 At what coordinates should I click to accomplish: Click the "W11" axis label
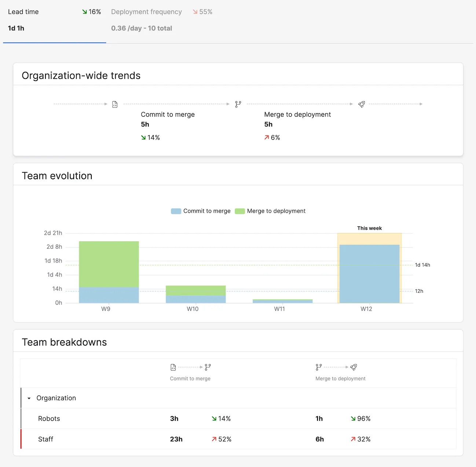point(279,309)
